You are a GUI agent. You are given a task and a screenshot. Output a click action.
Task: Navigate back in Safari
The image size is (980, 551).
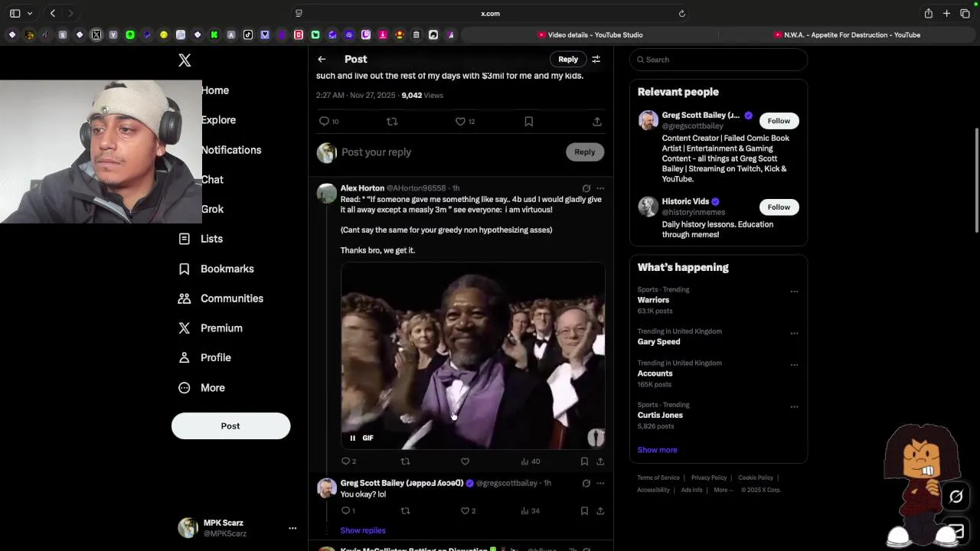pos(53,13)
